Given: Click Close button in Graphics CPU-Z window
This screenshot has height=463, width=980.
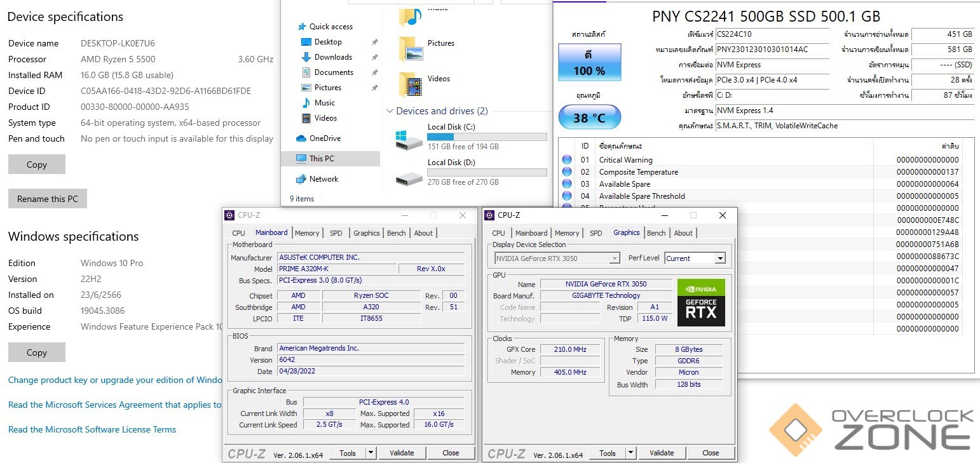Looking at the screenshot, I should tap(711, 453).
